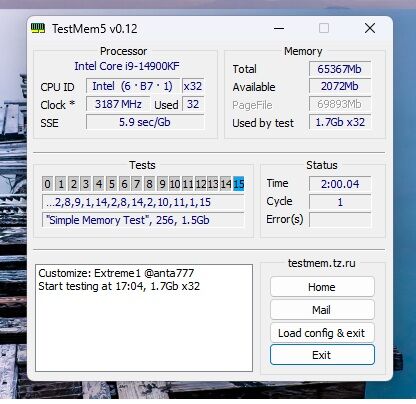Click test box number 3
Image resolution: width=416 pixels, height=404 pixels.
(x=86, y=184)
